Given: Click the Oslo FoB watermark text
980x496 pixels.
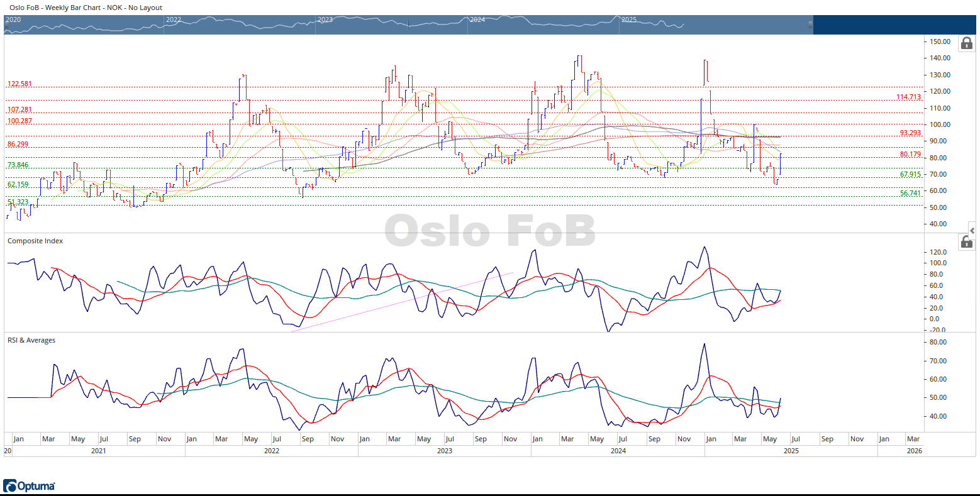Looking at the screenshot, I should [490, 231].
